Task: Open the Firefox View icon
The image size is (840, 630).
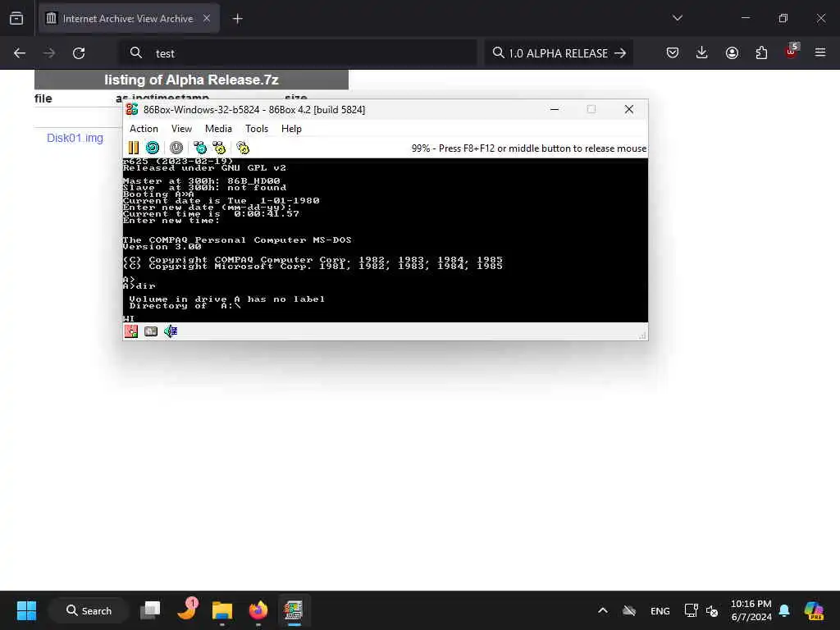Action: pos(16,19)
